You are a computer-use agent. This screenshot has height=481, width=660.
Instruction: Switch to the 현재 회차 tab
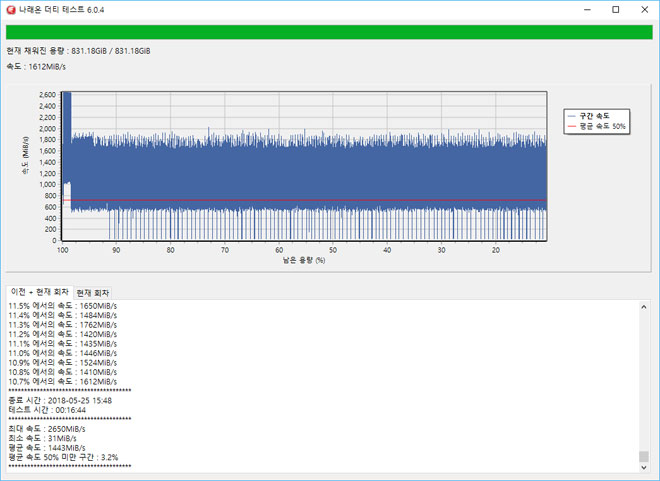93,293
